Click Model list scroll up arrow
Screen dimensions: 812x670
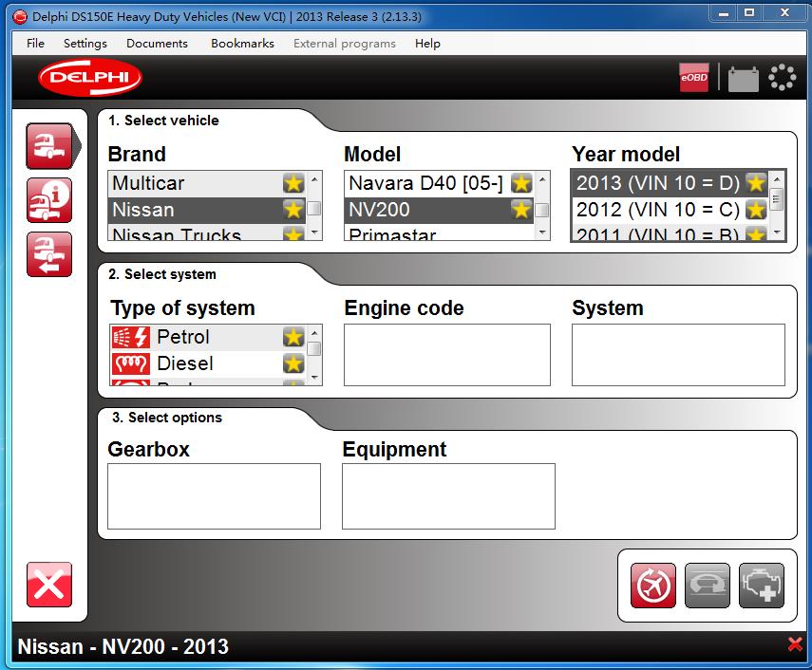[x=542, y=179]
